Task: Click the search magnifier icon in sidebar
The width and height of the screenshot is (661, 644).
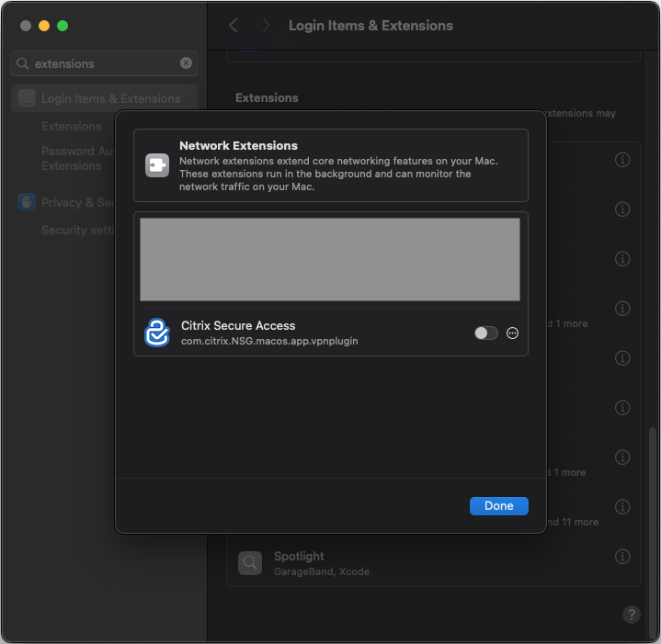Action: (x=22, y=63)
